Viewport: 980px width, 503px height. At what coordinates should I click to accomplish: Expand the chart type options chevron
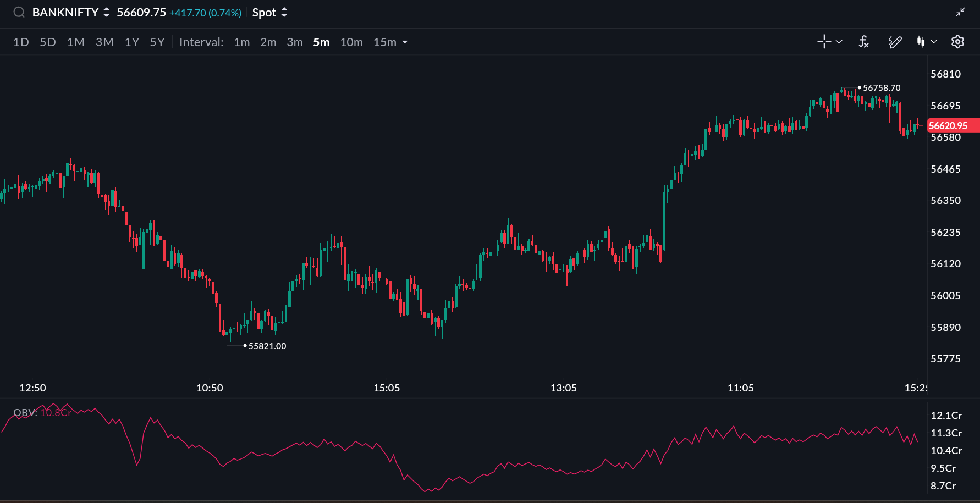(x=934, y=42)
